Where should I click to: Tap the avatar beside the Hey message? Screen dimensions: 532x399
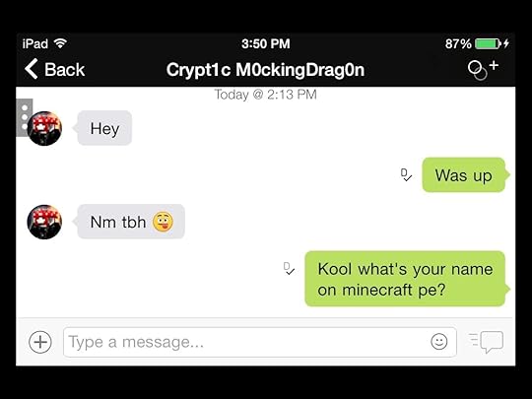(44, 129)
